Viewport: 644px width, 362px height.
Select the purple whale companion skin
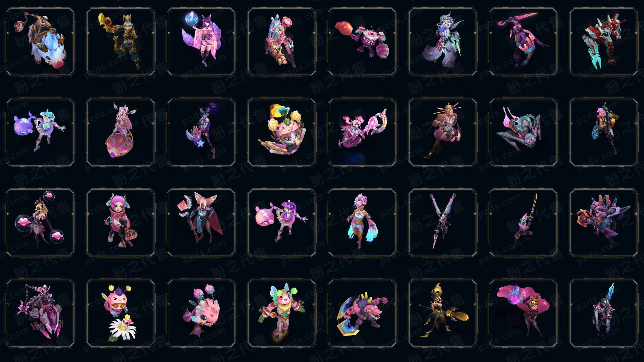pyautogui.click(x=40, y=132)
